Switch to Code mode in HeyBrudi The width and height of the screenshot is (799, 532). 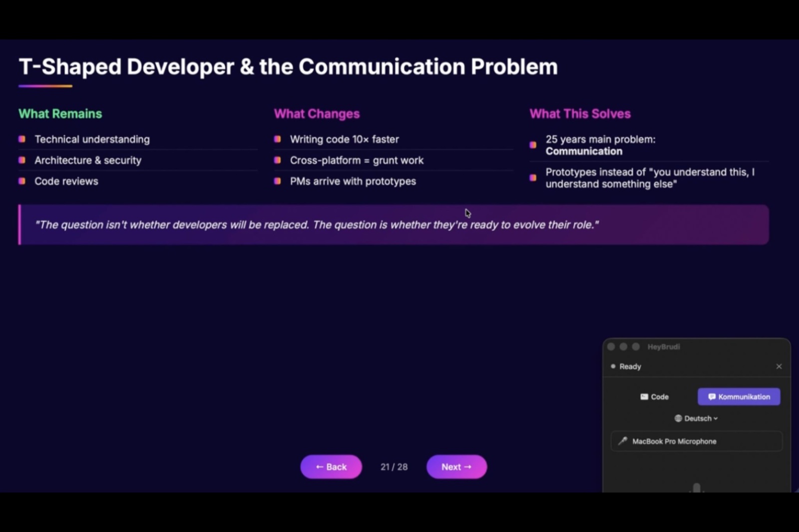click(654, 397)
